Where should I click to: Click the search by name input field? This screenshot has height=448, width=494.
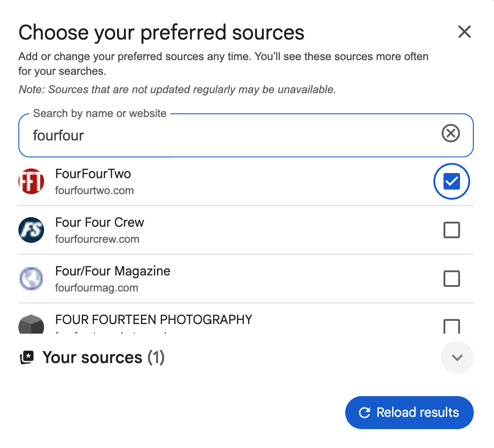click(x=246, y=135)
